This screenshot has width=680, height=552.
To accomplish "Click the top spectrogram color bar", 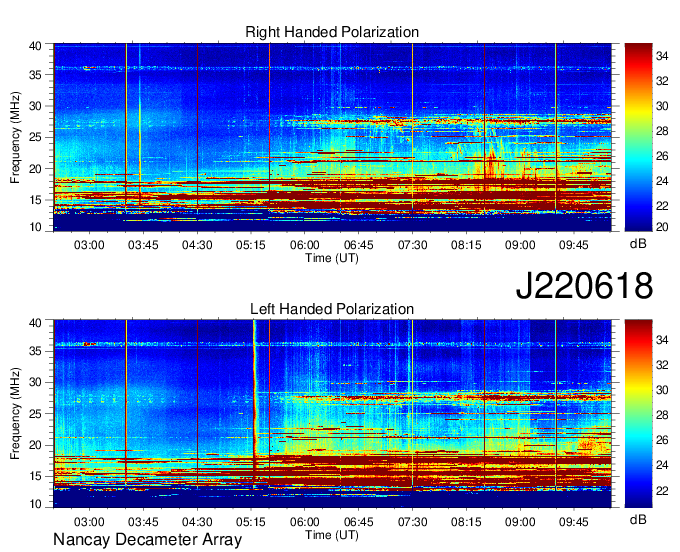I will tap(638, 137).
